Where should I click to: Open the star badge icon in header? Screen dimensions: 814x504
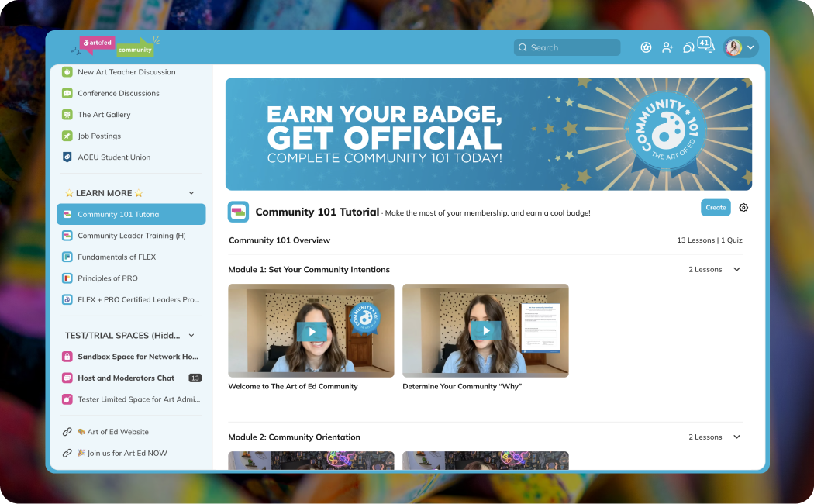pyautogui.click(x=646, y=48)
